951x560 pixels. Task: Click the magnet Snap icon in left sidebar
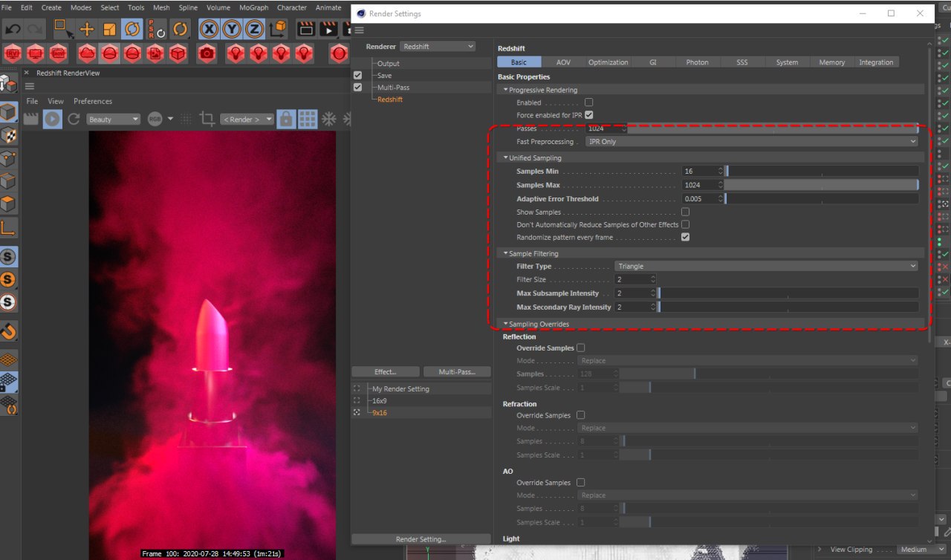(9, 330)
